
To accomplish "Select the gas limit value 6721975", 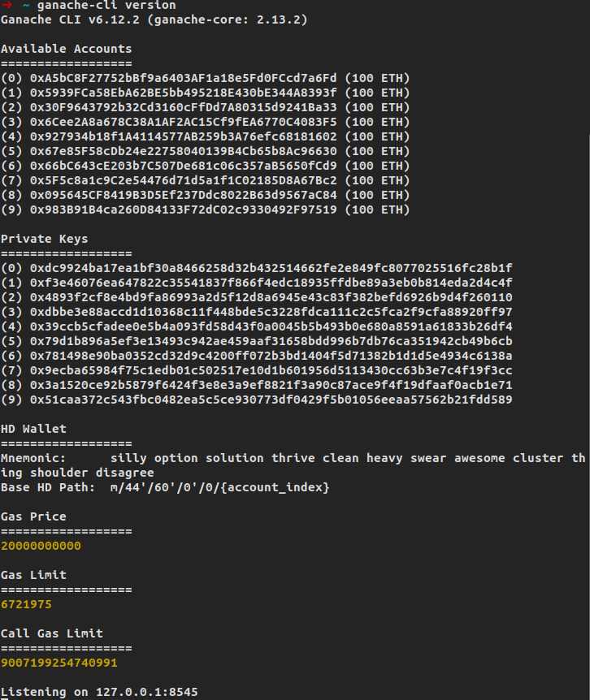I will [26, 604].
